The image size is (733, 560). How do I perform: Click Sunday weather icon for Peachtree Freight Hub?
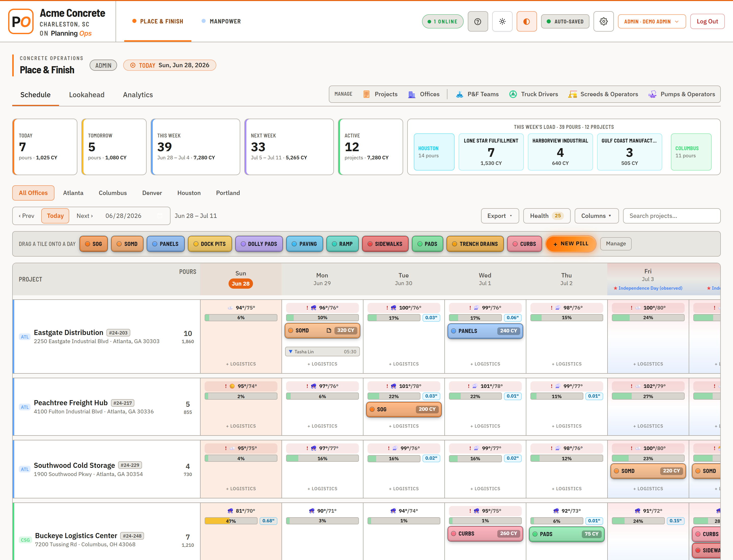pos(232,386)
